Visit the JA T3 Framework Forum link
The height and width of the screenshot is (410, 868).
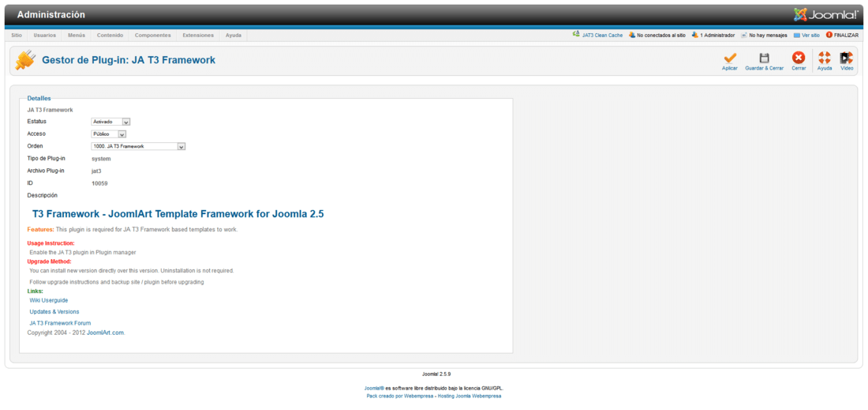click(x=60, y=323)
